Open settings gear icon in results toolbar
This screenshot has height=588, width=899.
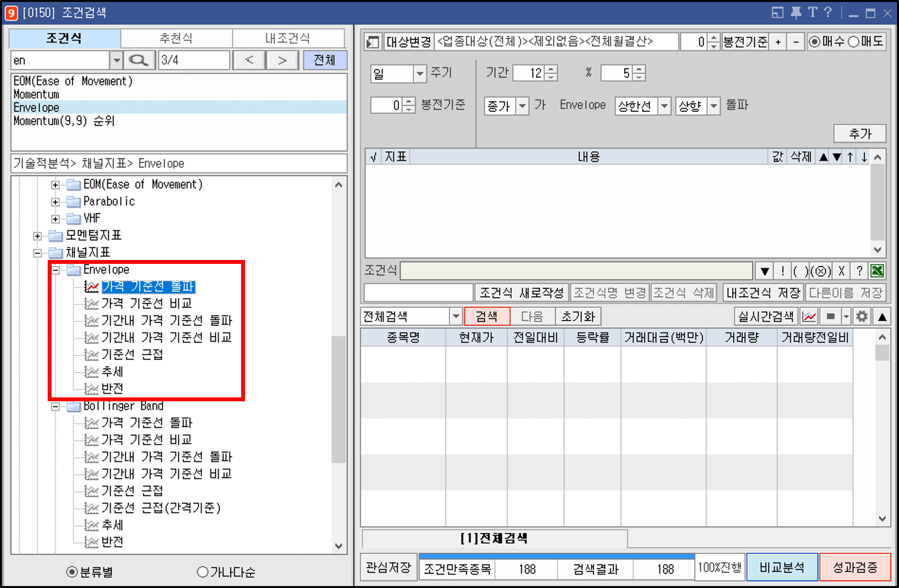click(x=862, y=316)
